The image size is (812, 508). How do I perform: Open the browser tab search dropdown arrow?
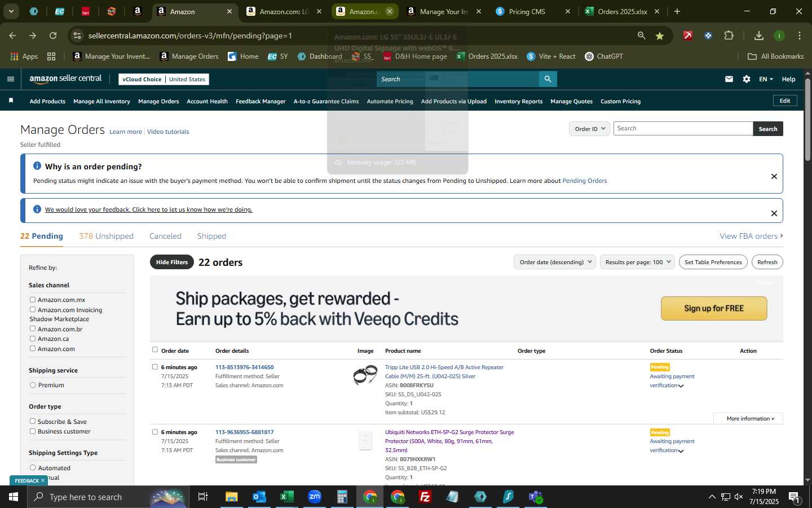pyautogui.click(x=11, y=11)
